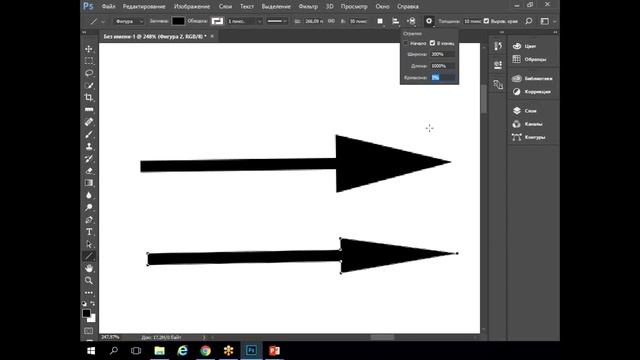
Task: Open the Выделение menu
Action: tap(276, 7)
